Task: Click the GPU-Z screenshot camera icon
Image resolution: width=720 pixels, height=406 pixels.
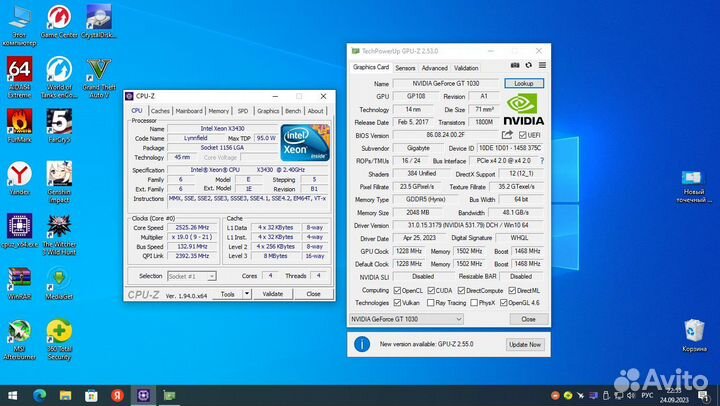Action: point(515,68)
